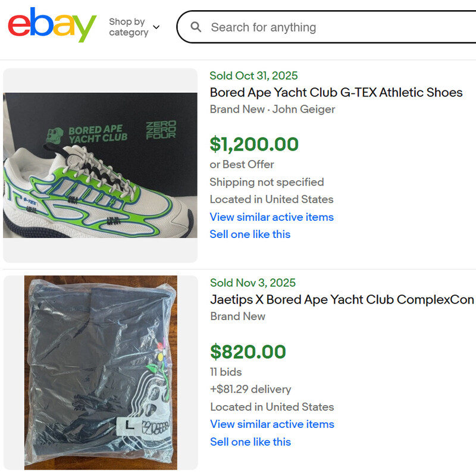Click Sell one like this for Jaetips item
This screenshot has width=476, height=476.
click(250, 441)
